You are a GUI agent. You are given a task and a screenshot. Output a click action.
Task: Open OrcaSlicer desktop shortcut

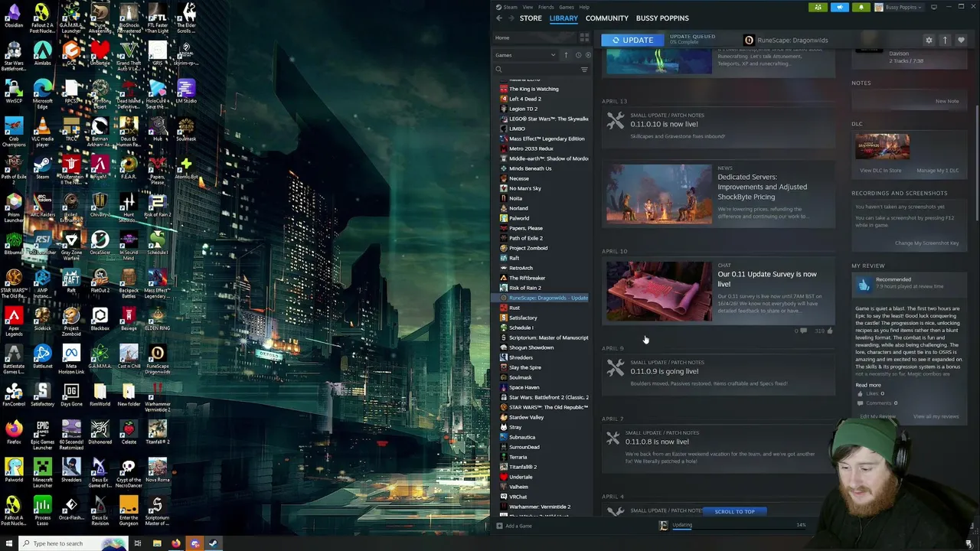(x=100, y=243)
